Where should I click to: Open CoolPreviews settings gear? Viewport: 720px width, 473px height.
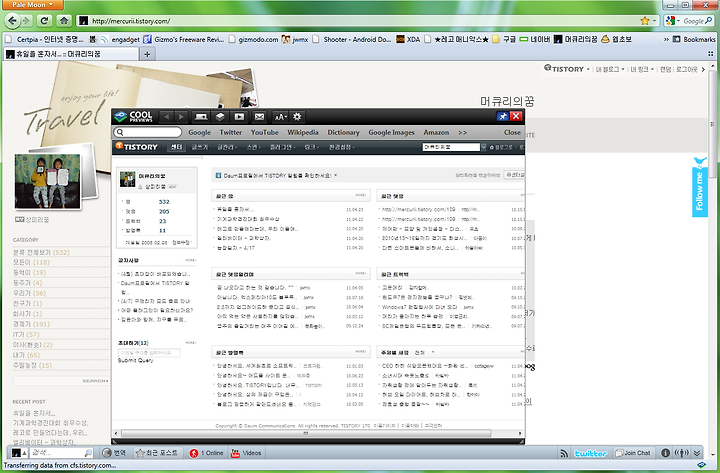tap(297, 117)
